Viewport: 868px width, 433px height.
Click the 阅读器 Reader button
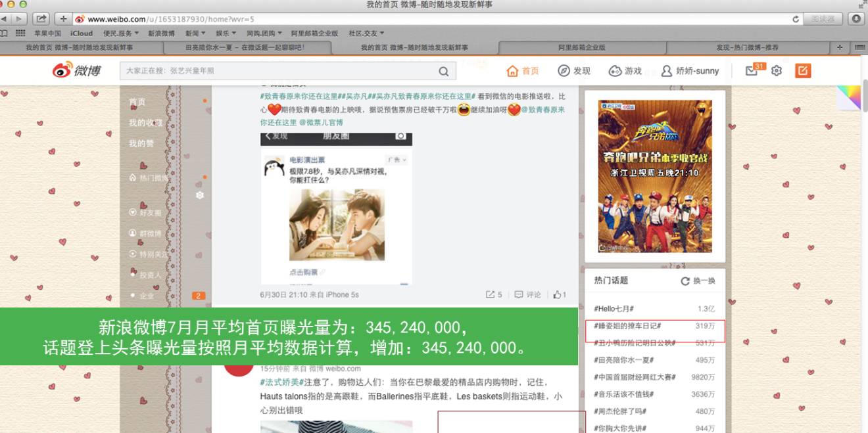click(823, 19)
